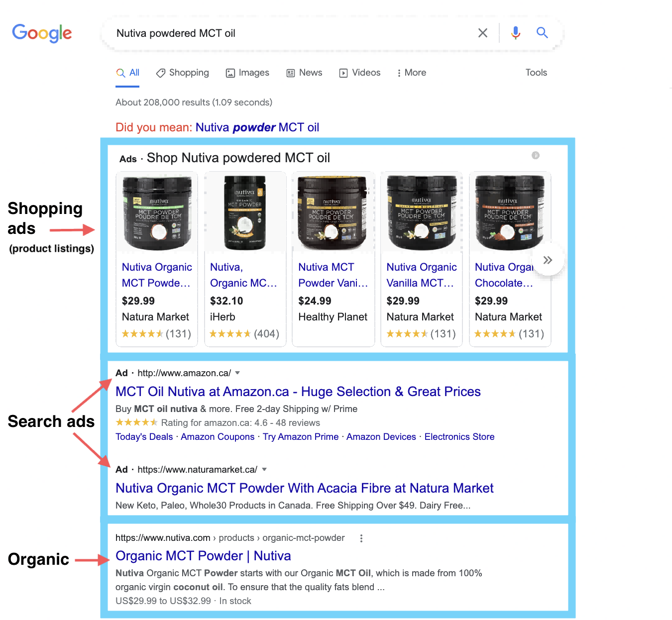Image resolution: width=672 pixels, height=620 pixels.
Task: Open the Nutiva Organic MCT Powde… product title
Action: [157, 275]
